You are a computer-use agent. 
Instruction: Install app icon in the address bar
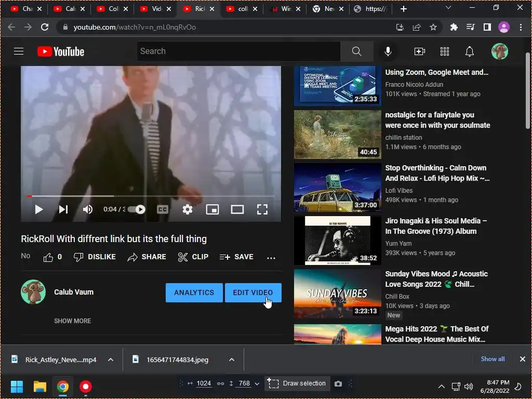click(400, 27)
